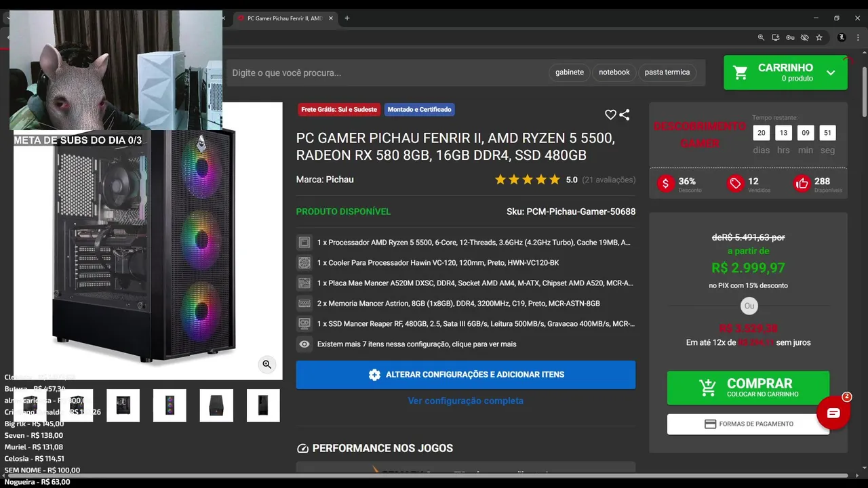
Task: Select the 'gabinete' search suggestion chip
Action: point(570,73)
